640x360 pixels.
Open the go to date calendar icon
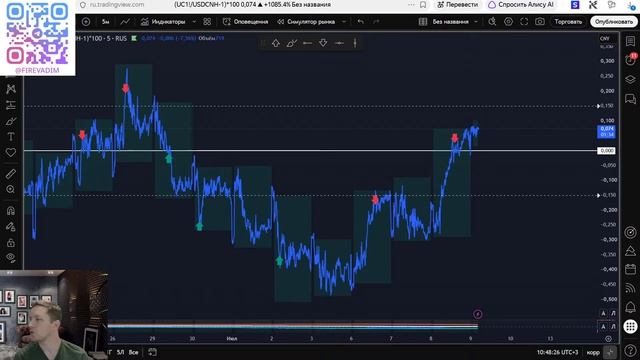point(152,352)
